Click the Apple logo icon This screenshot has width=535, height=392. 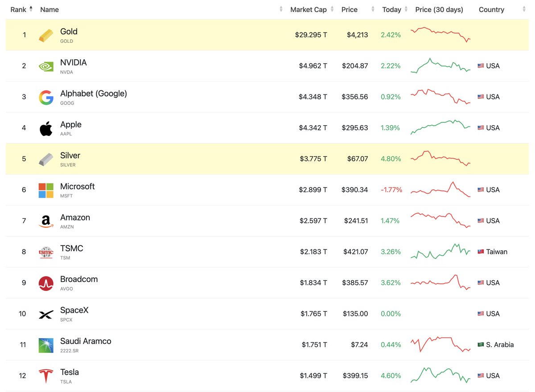pyautogui.click(x=46, y=128)
